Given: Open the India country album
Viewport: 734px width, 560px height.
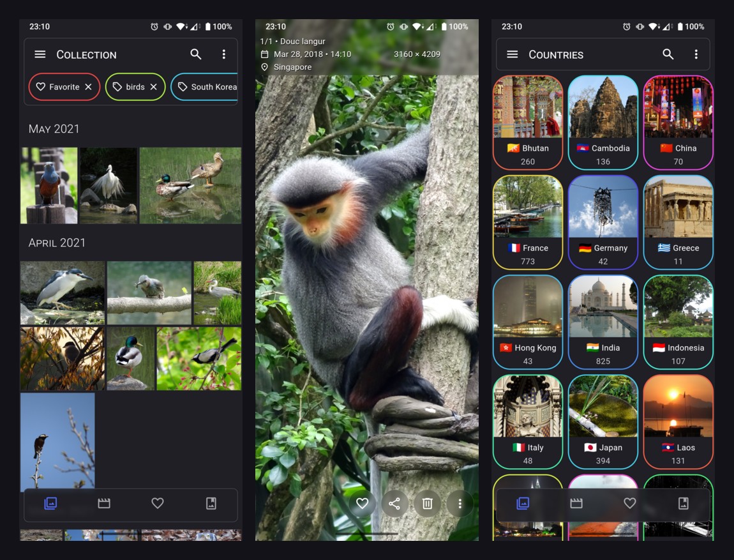Looking at the screenshot, I should pos(603,322).
